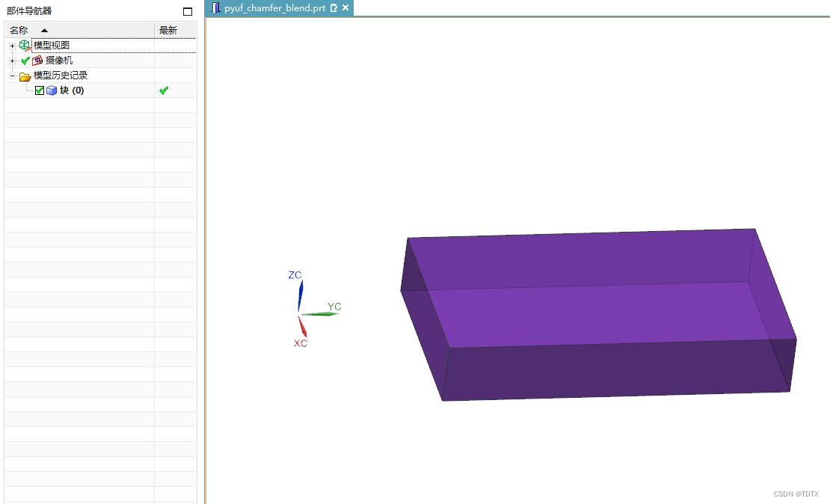Select the 摄像机 row label
The image size is (830, 504).
pos(59,61)
